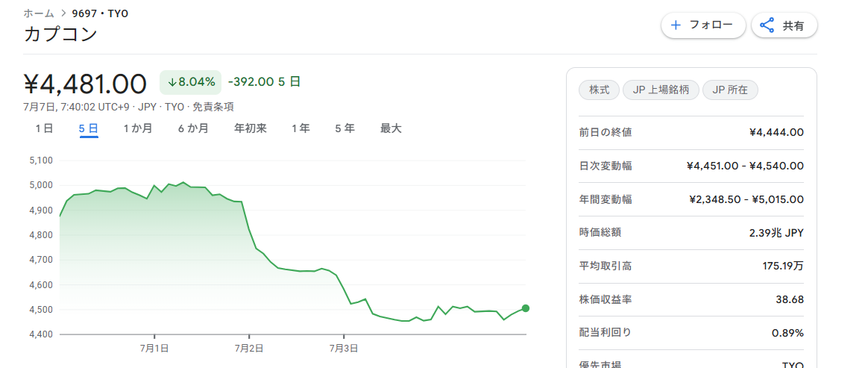Click the green endpoint dot on chart

coord(525,308)
